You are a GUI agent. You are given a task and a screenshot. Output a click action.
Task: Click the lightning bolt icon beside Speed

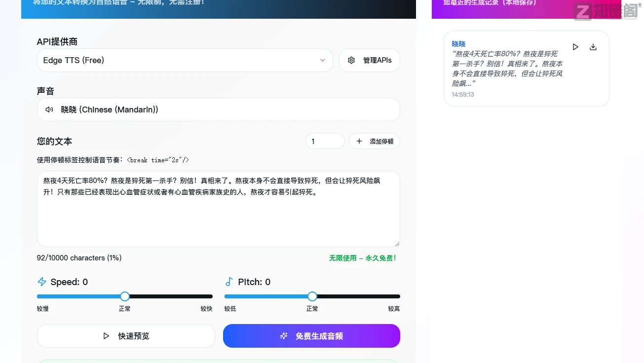pos(41,281)
